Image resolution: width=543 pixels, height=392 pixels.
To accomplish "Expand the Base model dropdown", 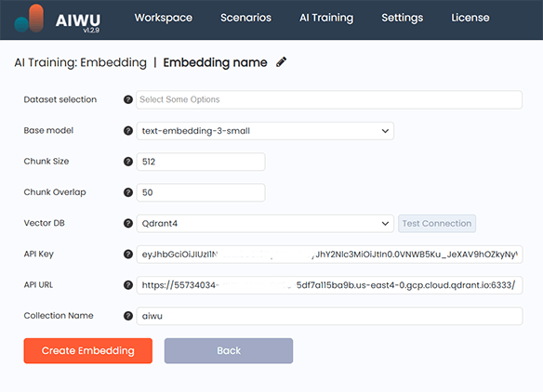I will [x=265, y=131].
